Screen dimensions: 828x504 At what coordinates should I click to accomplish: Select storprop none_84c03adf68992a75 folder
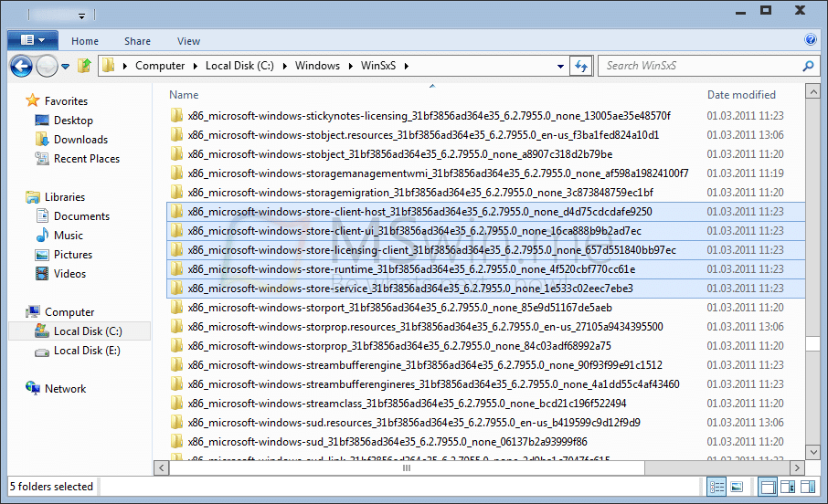[x=399, y=346]
